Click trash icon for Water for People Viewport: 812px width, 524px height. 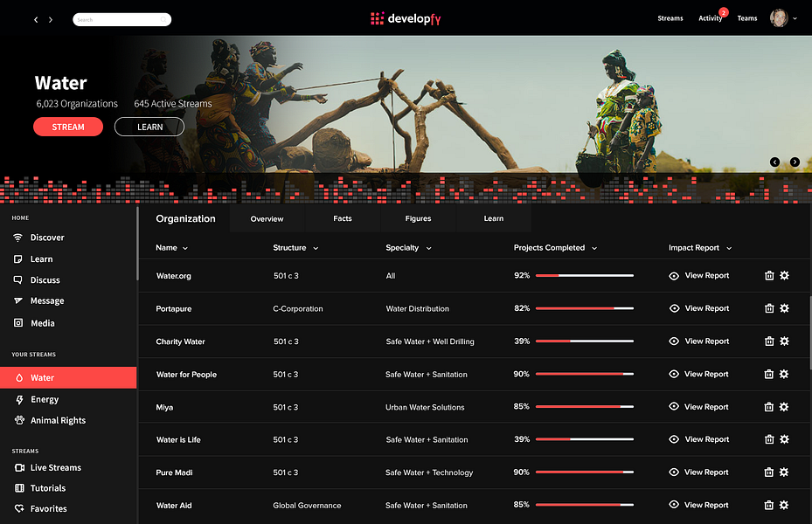pyautogui.click(x=768, y=374)
